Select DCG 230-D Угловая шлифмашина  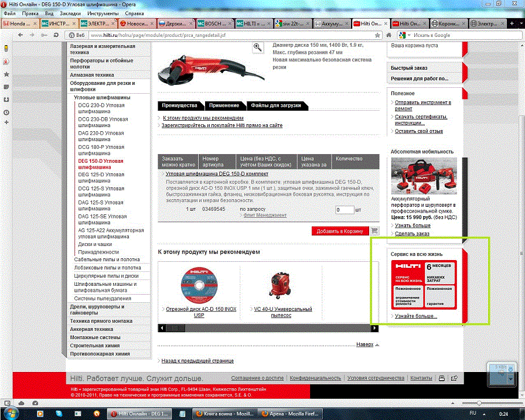click(101, 108)
